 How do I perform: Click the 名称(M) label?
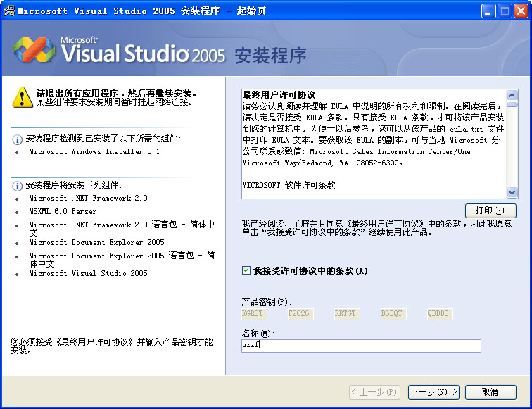pos(258,334)
